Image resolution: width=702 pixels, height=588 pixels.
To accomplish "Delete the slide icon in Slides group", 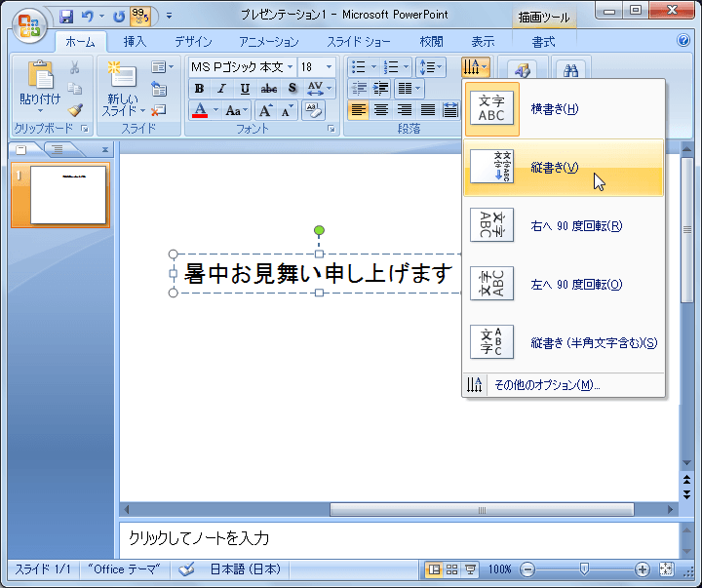I will (x=159, y=110).
